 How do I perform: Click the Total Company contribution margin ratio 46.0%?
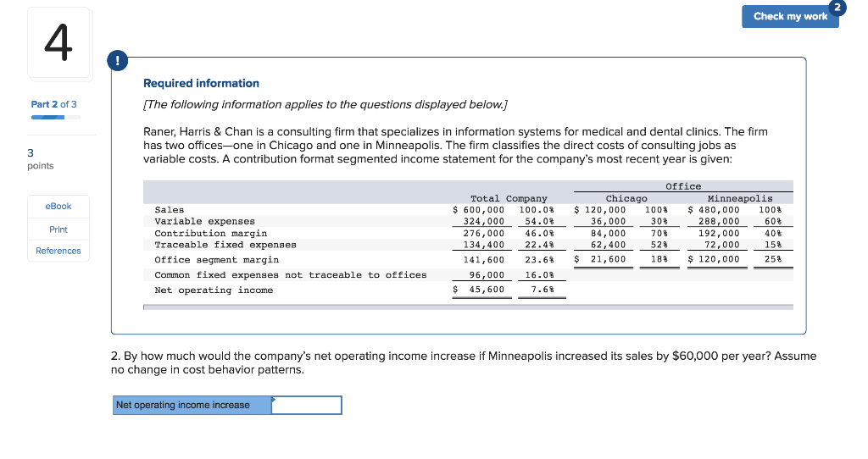tap(539, 234)
